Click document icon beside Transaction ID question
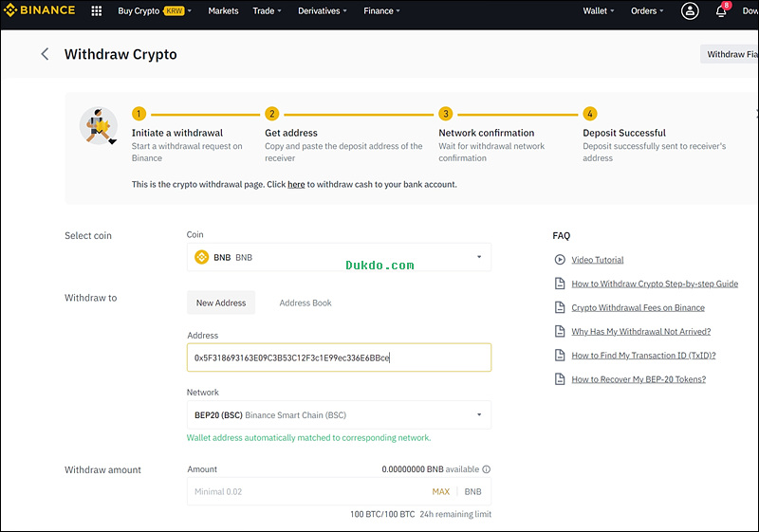The width and height of the screenshot is (759, 532). pos(560,355)
